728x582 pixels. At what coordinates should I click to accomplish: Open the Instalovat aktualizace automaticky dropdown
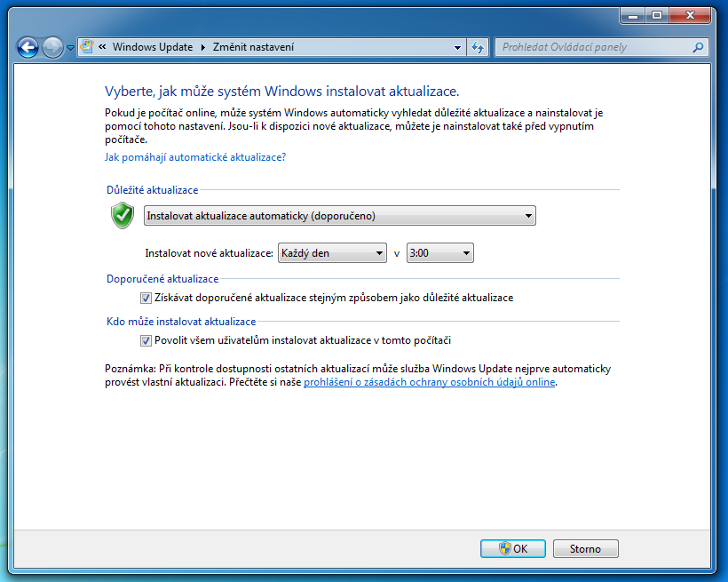(x=340, y=216)
